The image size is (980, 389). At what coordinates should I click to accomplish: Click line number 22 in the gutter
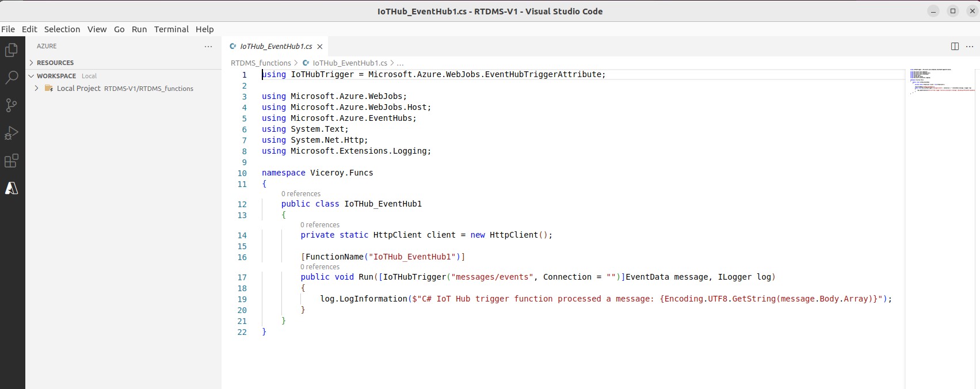[242, 332]
